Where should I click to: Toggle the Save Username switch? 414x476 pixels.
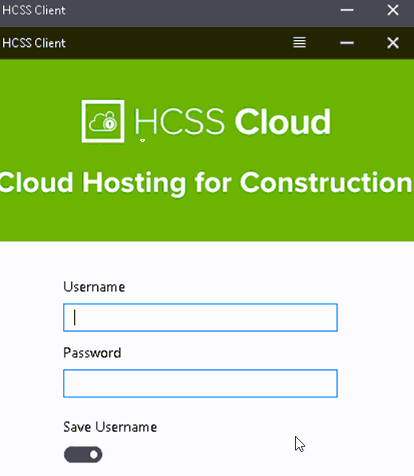click(x=83, y=454)
